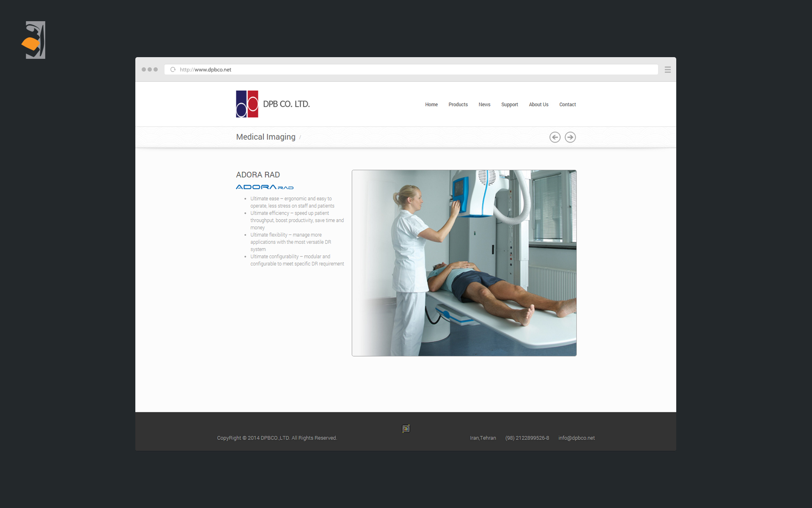The width and height of the screenshot is (812, 508).
Task: Click the small stats icon in footer
Action: coord(406,428)
